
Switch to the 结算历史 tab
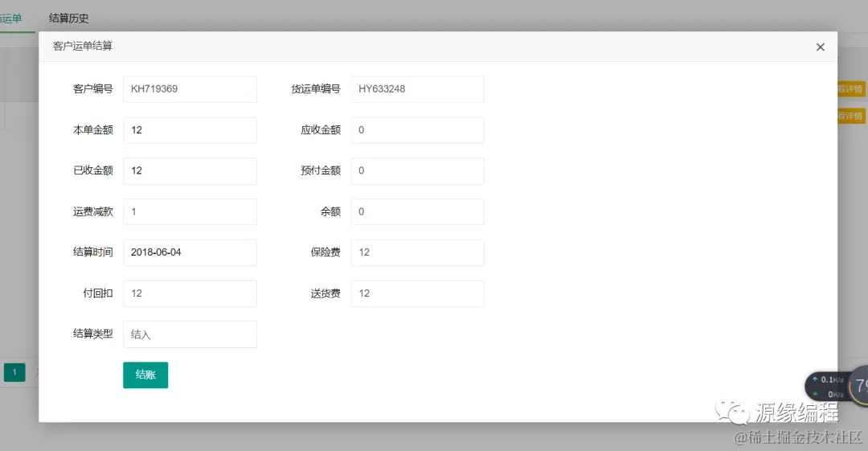[x=68, y=18]
